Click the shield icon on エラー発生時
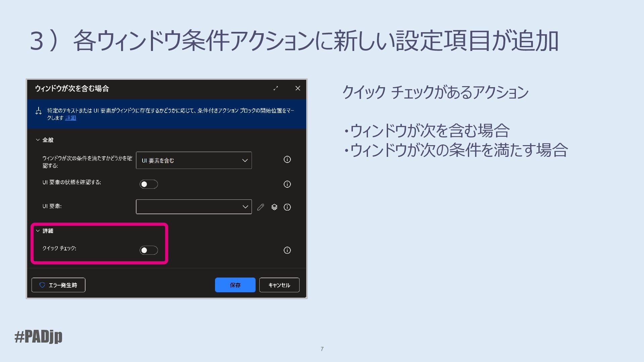This screenshot has width=644, height=362. click(42, 285)
